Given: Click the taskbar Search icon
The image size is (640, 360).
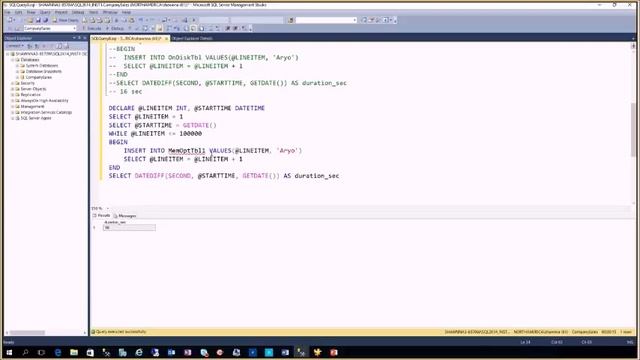Looking at the screenshot, I should 25,352.
